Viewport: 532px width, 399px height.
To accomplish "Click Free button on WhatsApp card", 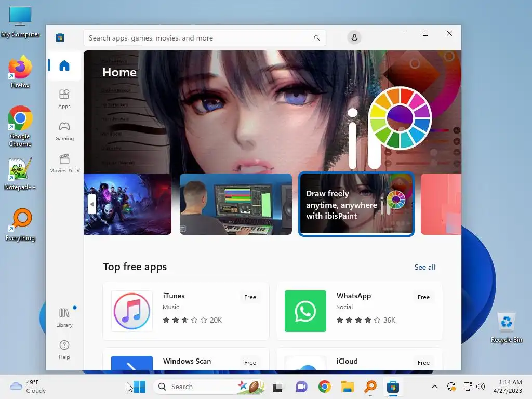I will (x=423, y=297).
